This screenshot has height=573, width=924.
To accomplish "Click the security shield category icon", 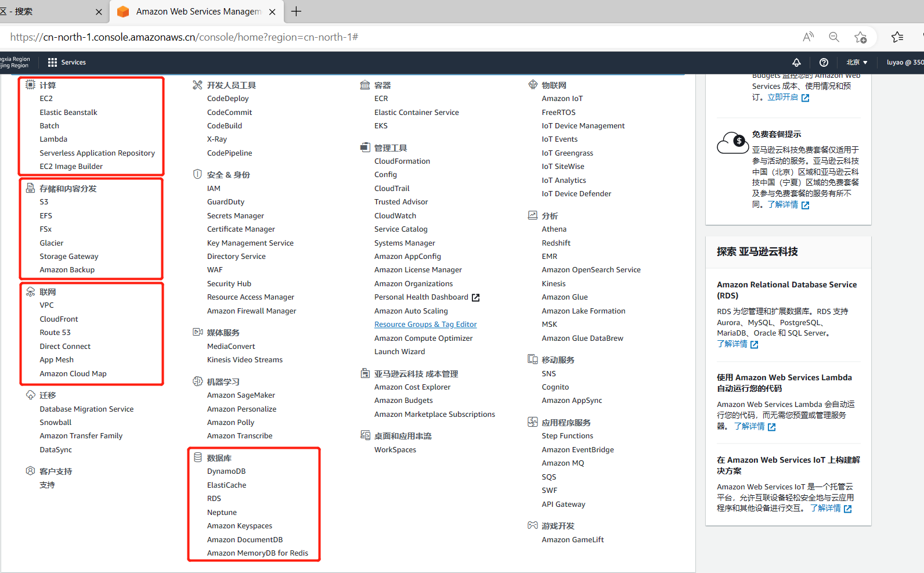I will coord(197,174).
